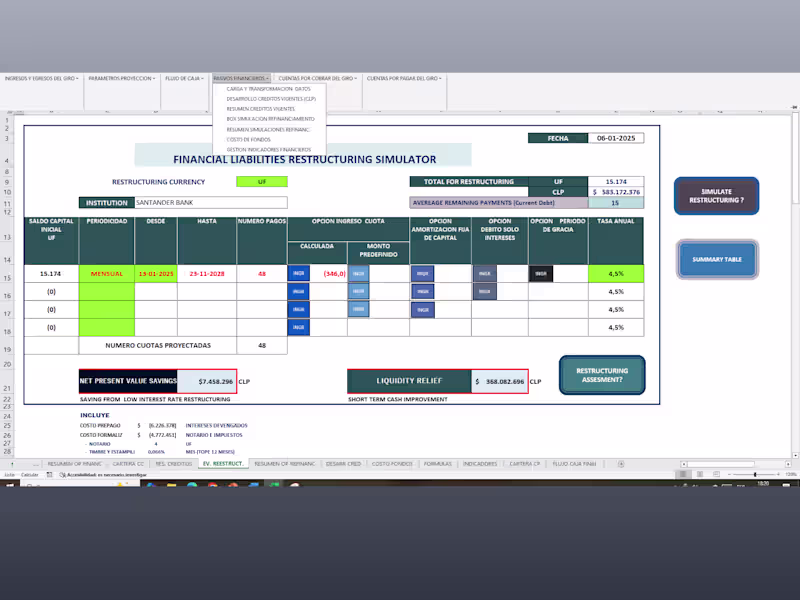Choose CARGA Y TRANSFORMACION DATOS menu entry
This screenshot has width=800, height=600.
click(x=268, y=89)
